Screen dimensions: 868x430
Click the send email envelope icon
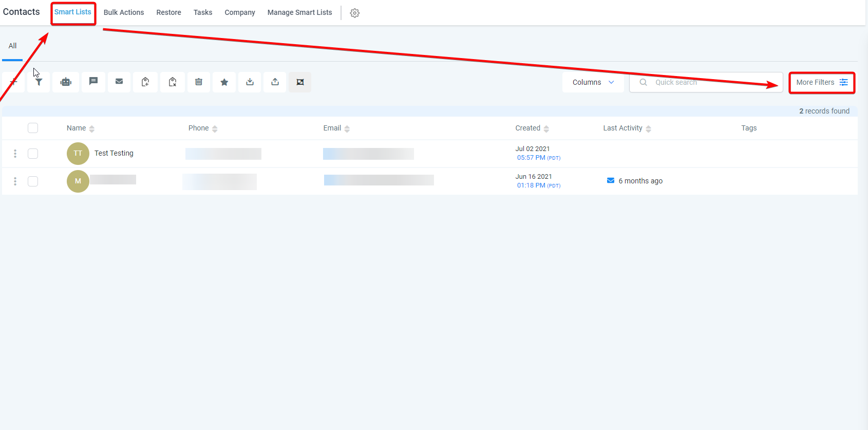119,82
